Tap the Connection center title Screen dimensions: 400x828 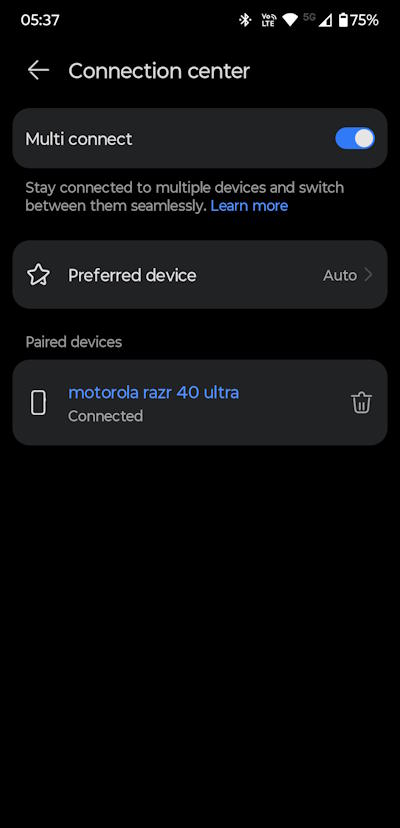tap(159, 71)
